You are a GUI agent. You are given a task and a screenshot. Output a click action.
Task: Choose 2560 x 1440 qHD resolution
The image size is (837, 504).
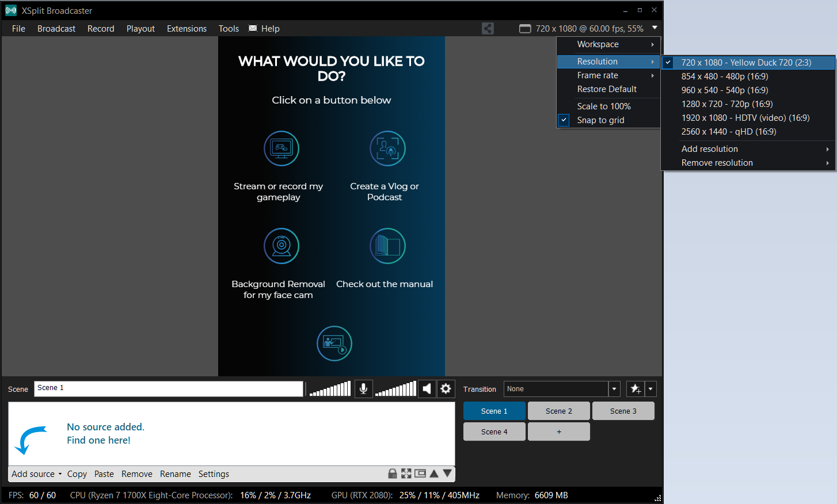pos(748,131)
